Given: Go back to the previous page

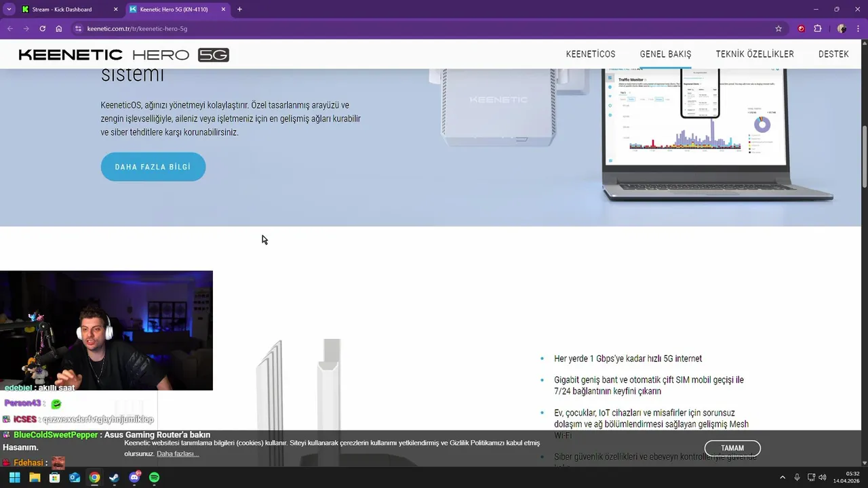Looking at the screenshot, I should pyautogui.click(x=9, y=28).
